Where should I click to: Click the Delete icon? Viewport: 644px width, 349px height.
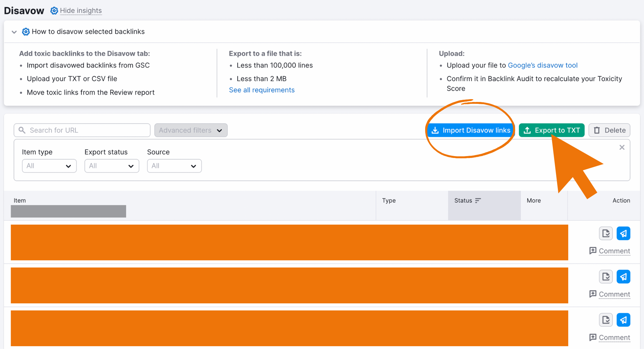point(610,130)
